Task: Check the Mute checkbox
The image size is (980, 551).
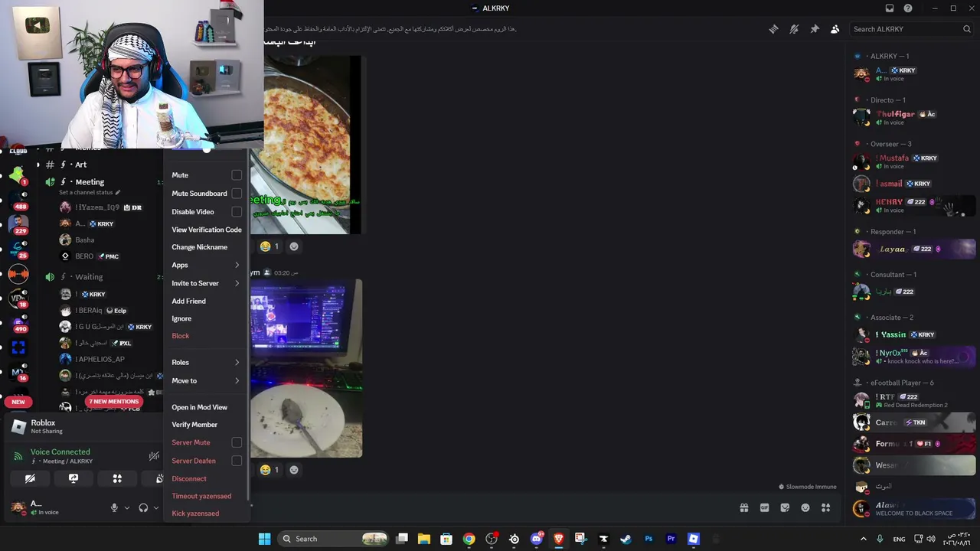Action: [237, 175]
